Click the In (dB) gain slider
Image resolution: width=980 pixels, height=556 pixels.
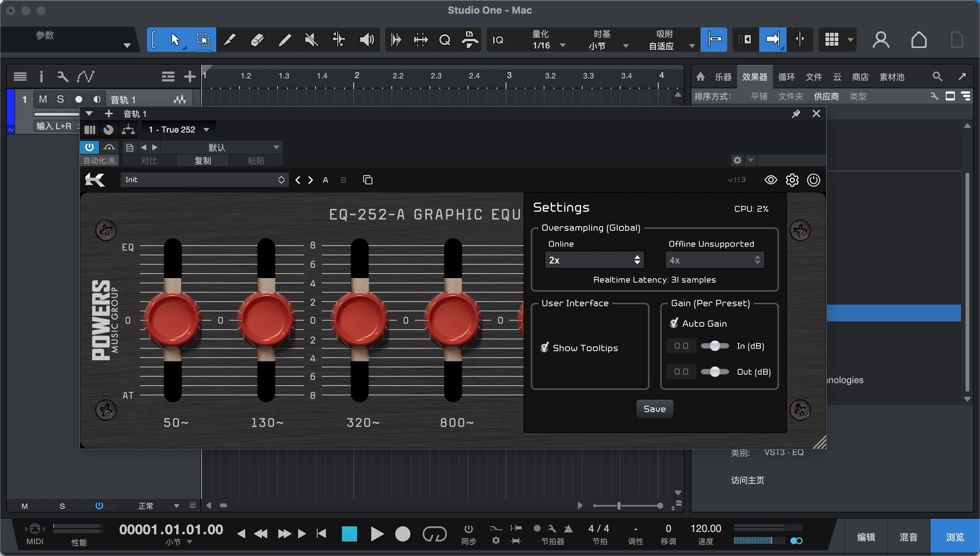point(715,346)
